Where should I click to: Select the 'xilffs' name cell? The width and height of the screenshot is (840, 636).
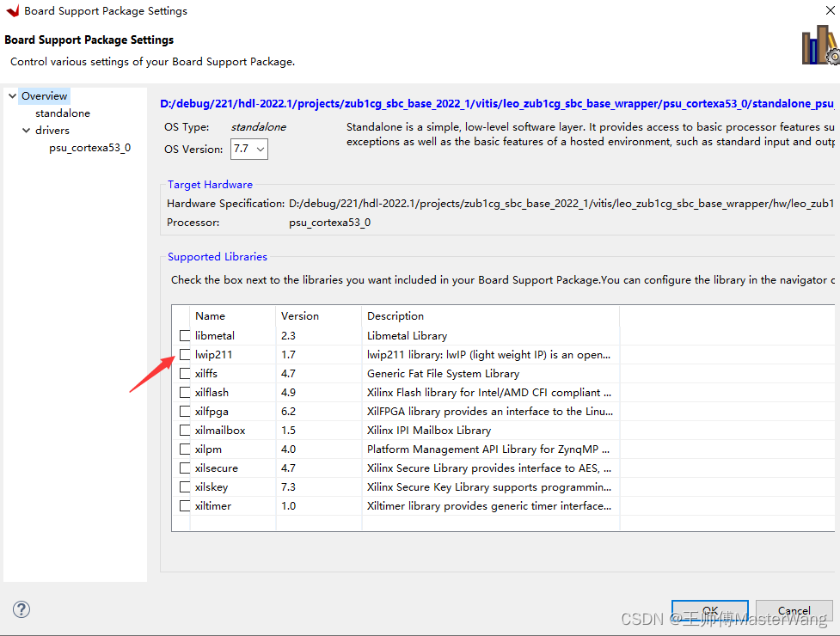tap(206, 373)
